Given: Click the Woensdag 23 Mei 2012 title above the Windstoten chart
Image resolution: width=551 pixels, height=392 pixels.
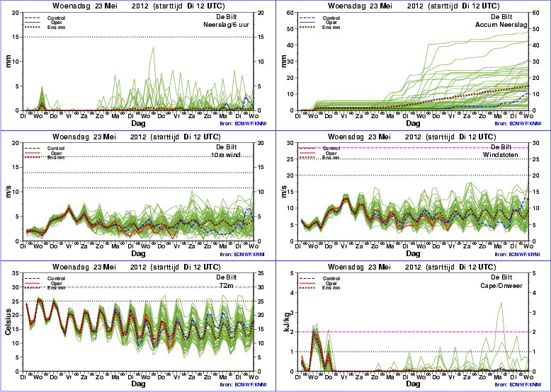Looking at the screenshot, I should click(413, 137).
